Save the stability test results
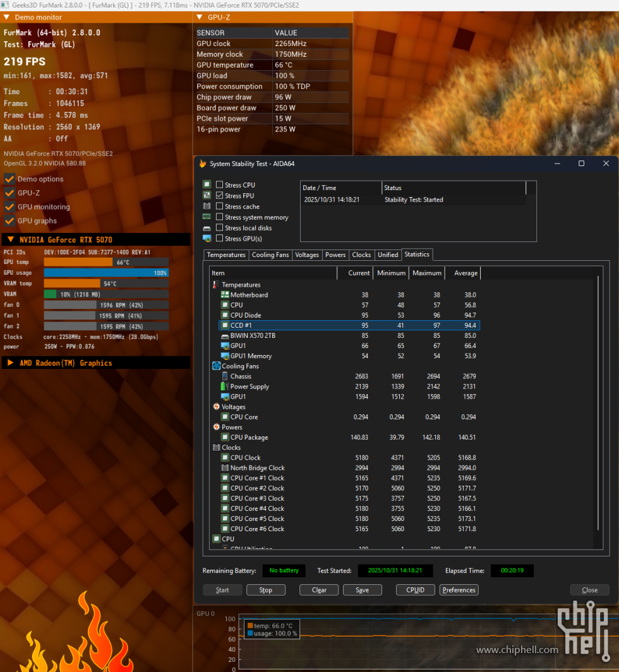This screenshot has height=672, width=619. coord(362,590)
